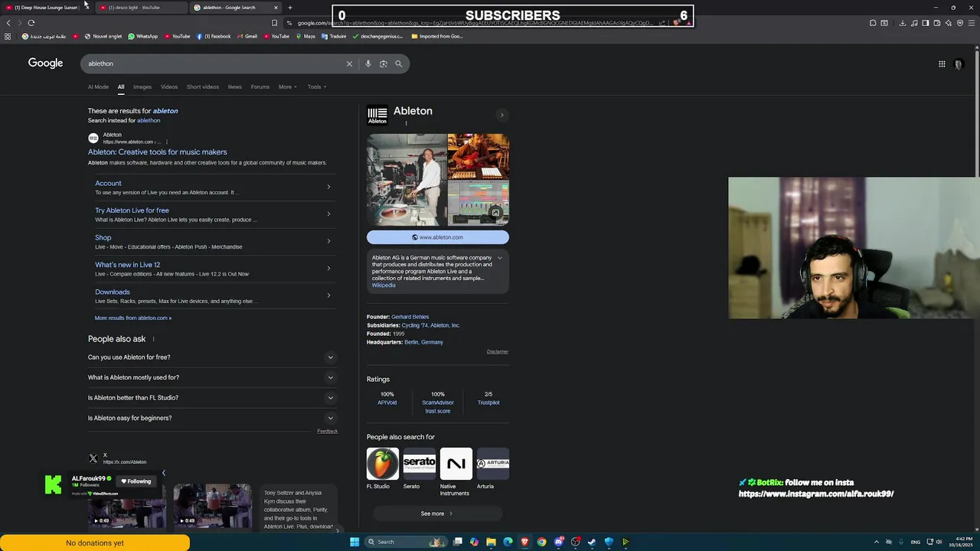980x551 pixels.
Task: Open the Google apps grid
Action: [942, 64]
